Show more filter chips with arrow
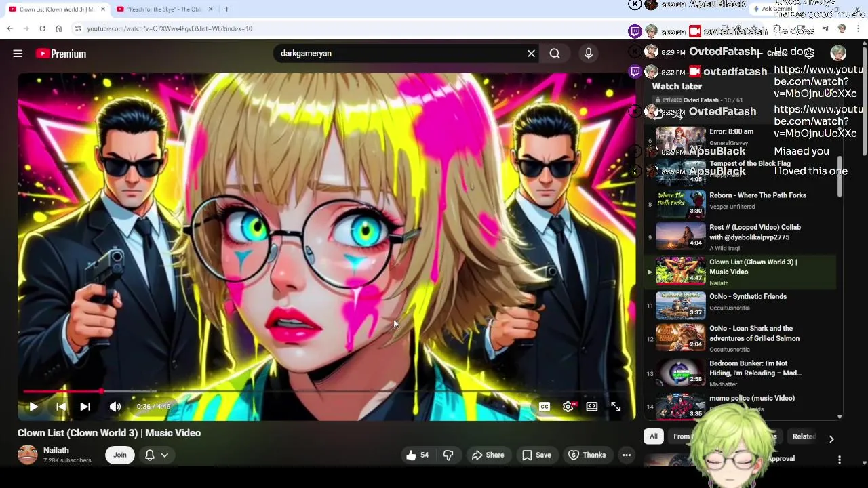This screenshot has width=868, height=488. pyautogui.click(x=831, y=439)
